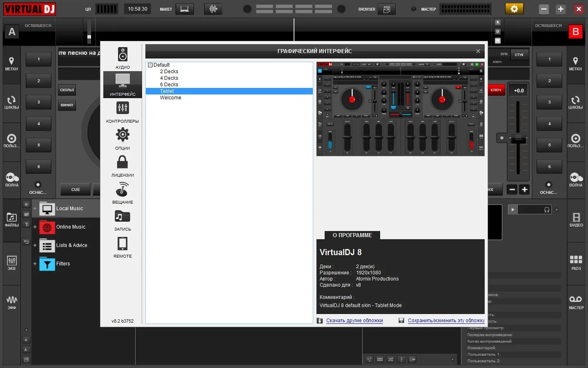This screenshot has height=368, width=588.
Task: Click the Макет laptop layout icon
Action: coord(185,9)
